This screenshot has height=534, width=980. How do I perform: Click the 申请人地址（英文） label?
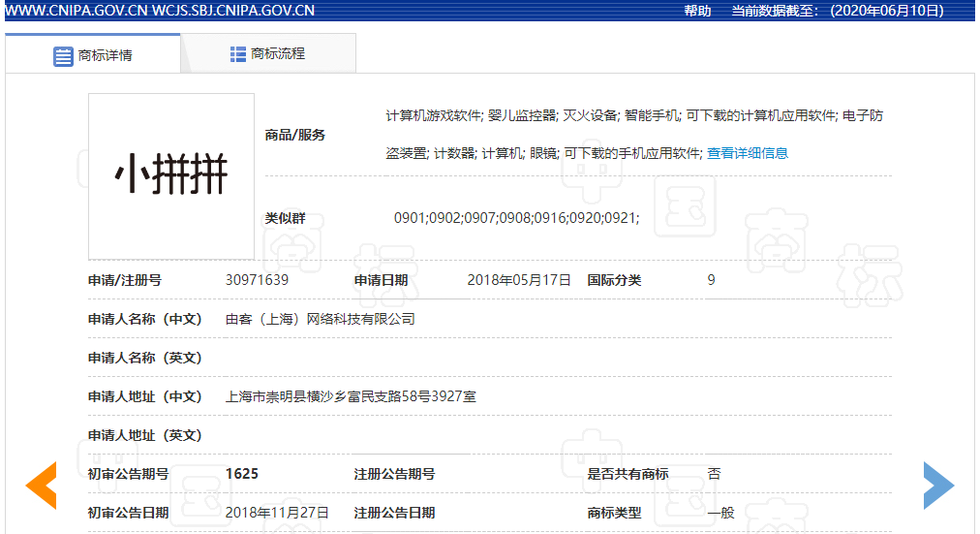[x=144, y=435]
